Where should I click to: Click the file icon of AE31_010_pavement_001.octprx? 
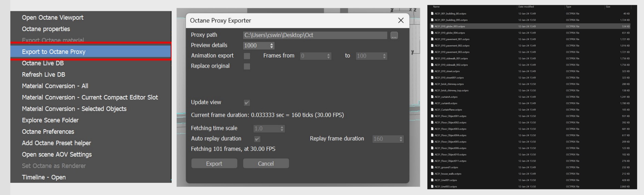pos(432,39)
